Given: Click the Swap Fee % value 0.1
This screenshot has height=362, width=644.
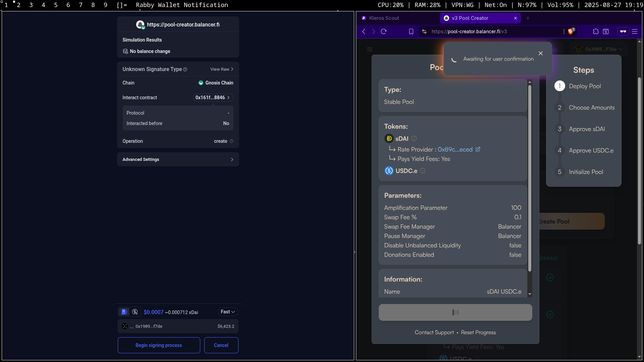Looking at the screenshot, I should pos(518,217).
